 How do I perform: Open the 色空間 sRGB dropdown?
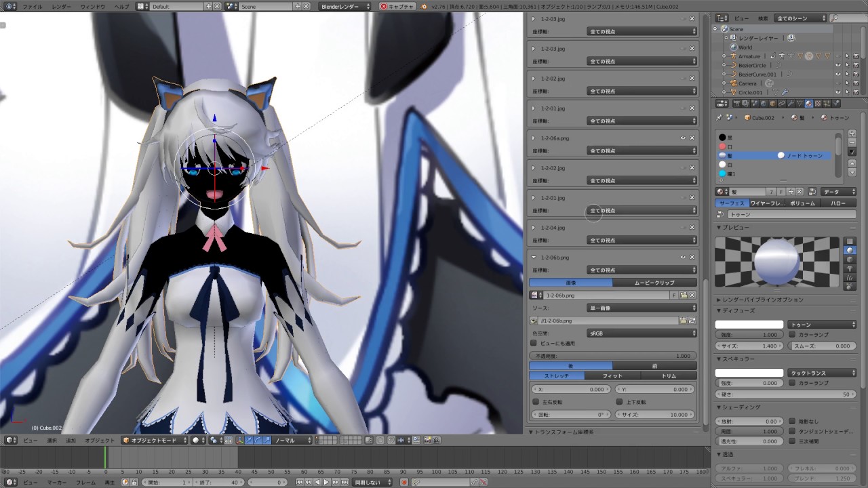point(642,333)
